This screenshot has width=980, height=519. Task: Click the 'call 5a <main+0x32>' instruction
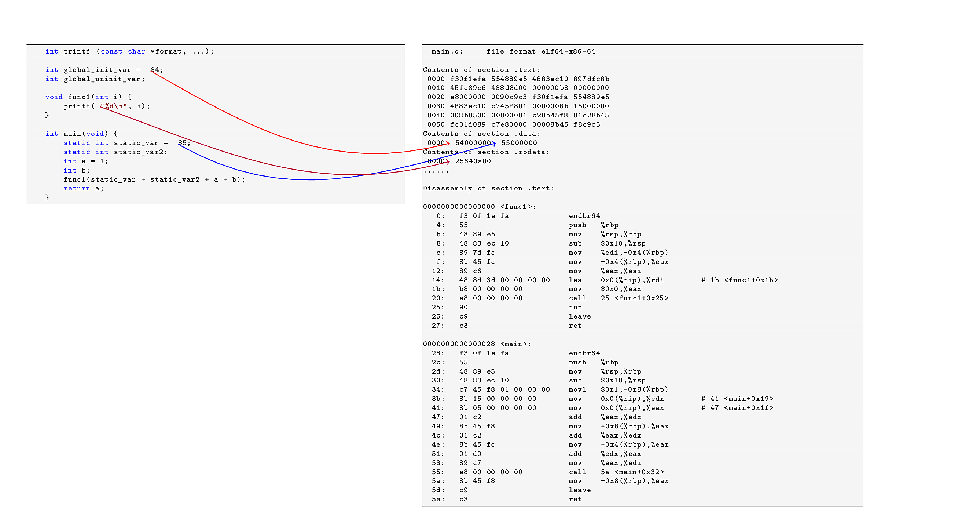(x=616, y=472)
